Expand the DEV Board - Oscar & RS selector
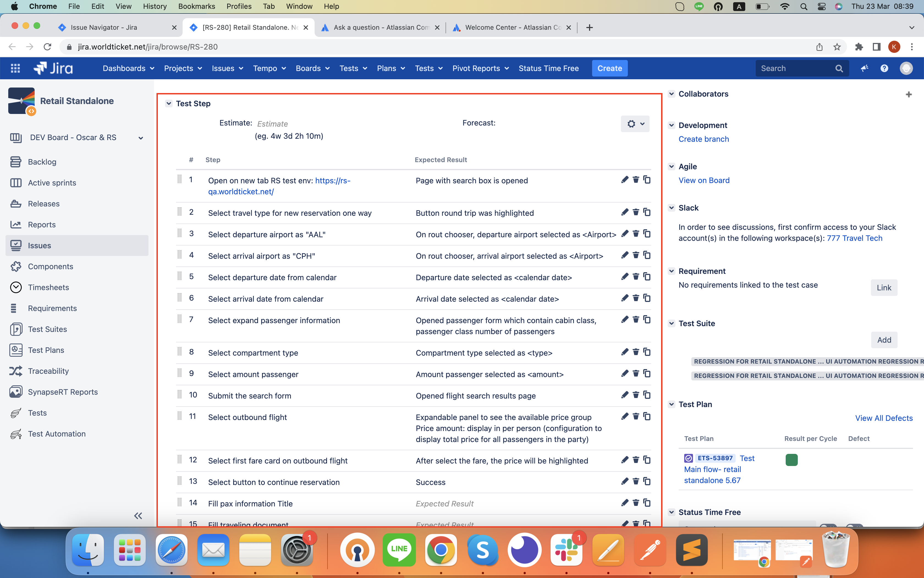 [77, 138]
